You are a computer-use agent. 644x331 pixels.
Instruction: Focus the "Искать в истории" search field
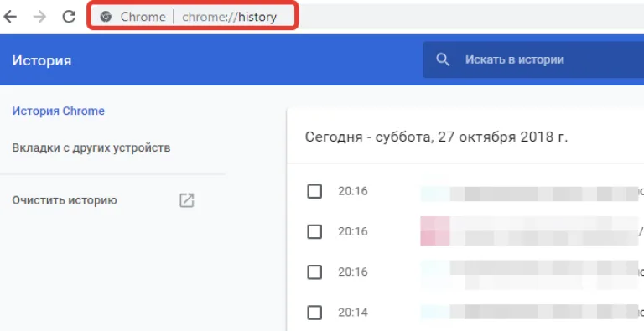[x=533, y=60]
